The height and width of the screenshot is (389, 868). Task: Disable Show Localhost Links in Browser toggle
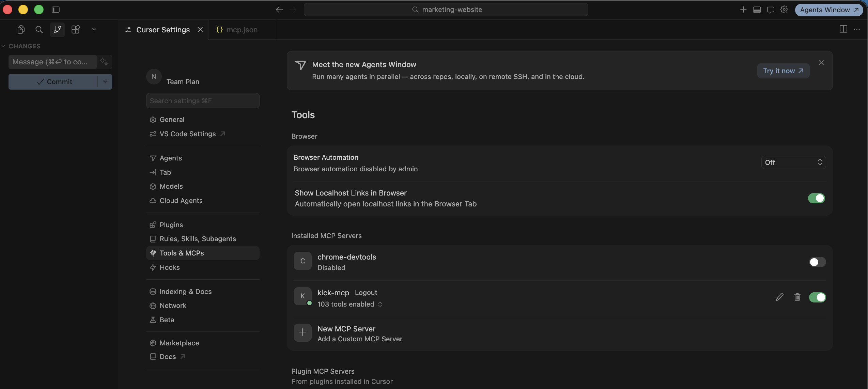coord(817,198)
